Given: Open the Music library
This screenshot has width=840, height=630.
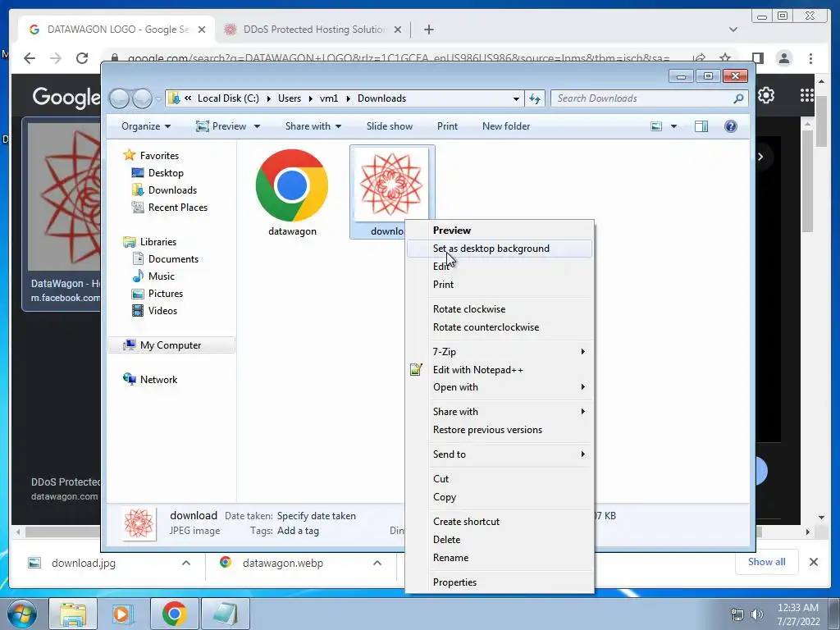Looking at the screenshot, I should coord(162,276).
